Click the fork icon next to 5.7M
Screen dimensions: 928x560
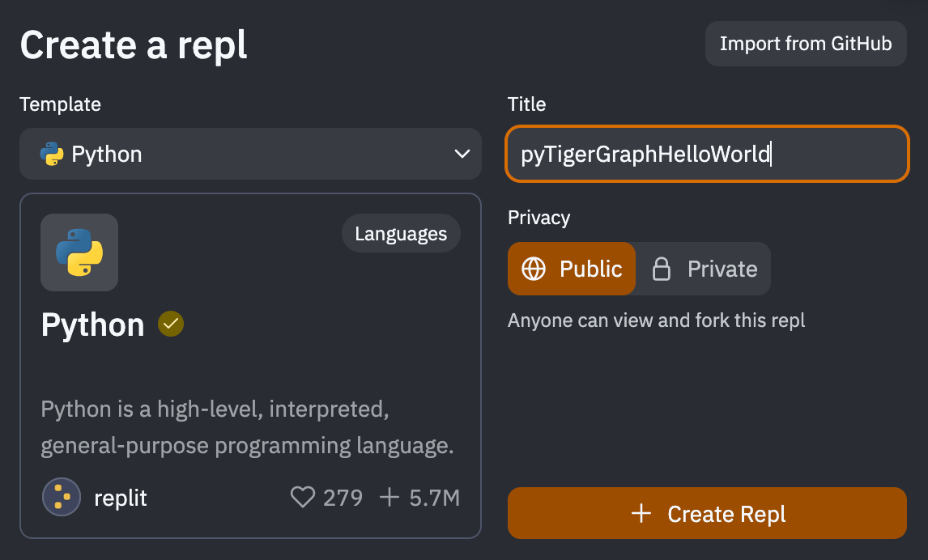point(390,498)
